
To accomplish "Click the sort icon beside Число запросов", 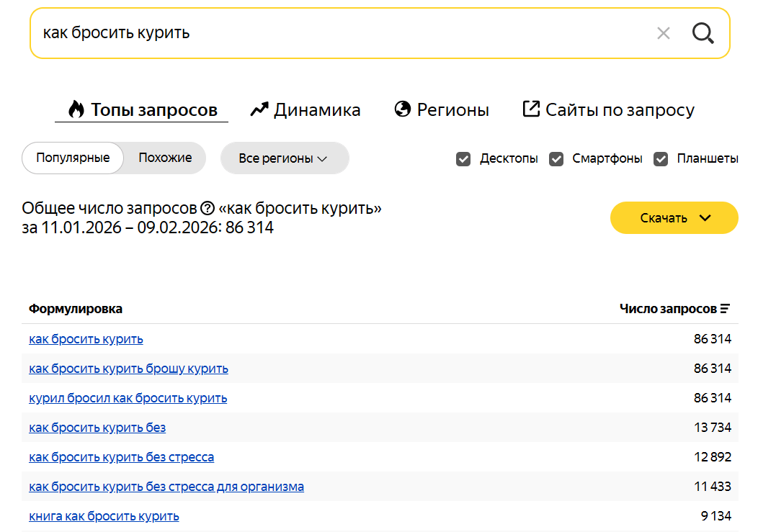I will [725, 309].
